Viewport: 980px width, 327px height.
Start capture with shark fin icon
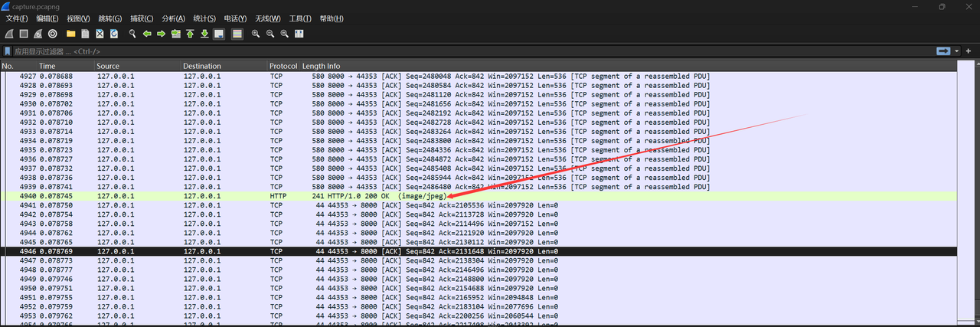coord(8,34)
